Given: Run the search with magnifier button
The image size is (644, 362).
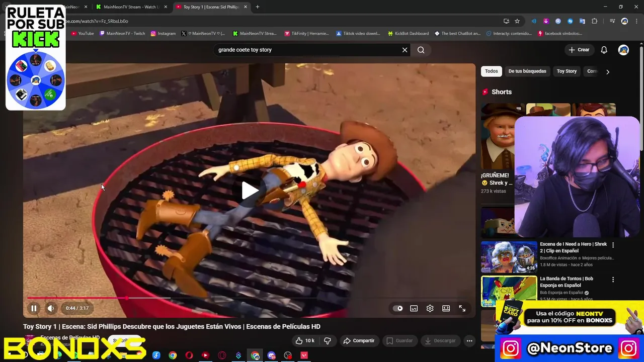Looking at the screenshot, I should 421,50.
